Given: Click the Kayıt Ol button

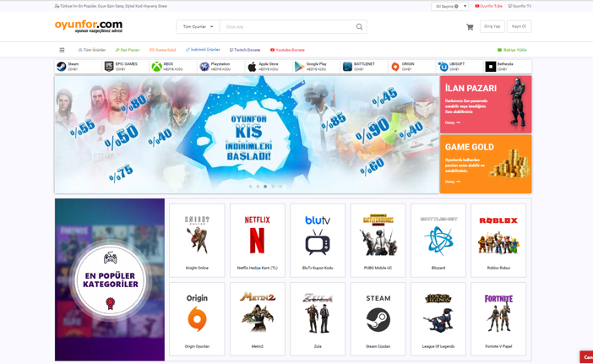Looking at the screenshot, I should click(x=519, y=26).
